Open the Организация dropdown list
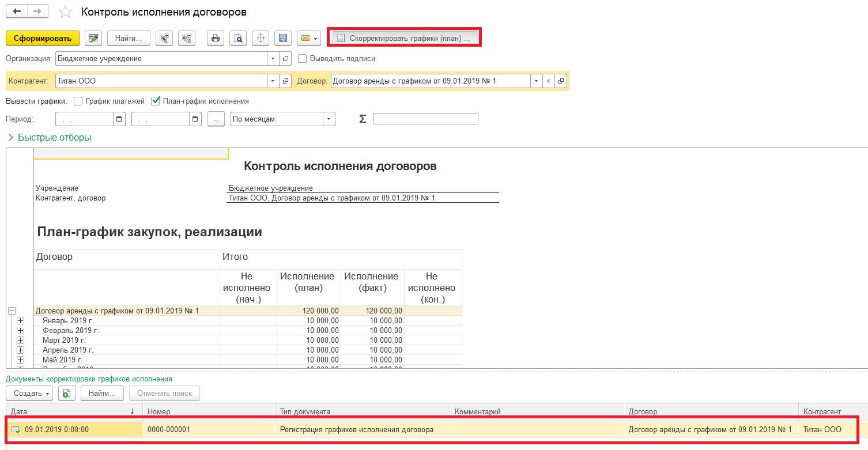 (x=273, y=58)
